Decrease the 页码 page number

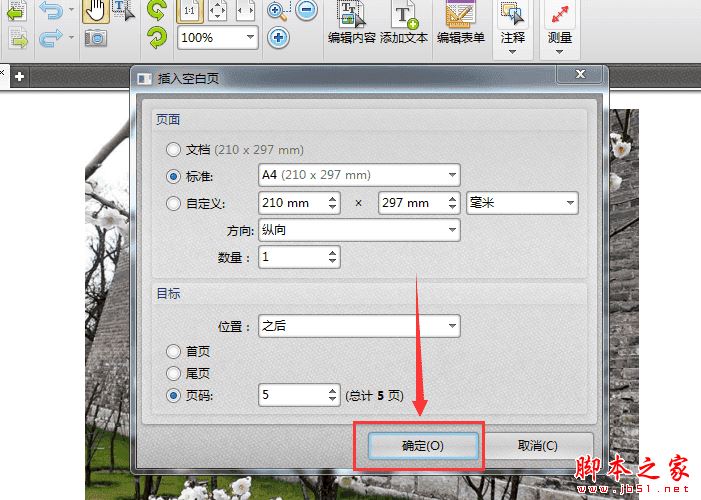click(332, 400)
